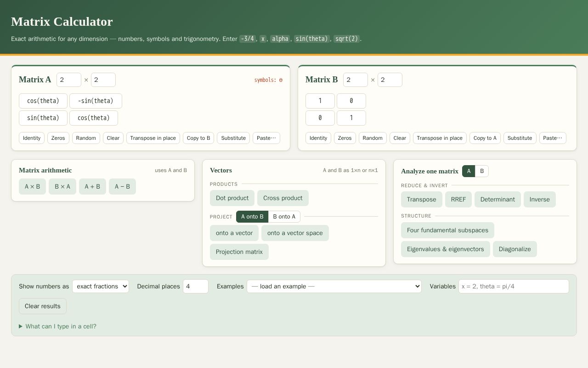Viewport: 588px width, 368px height.
Task: Calculate the Cross product
Action: coord(283,198)
